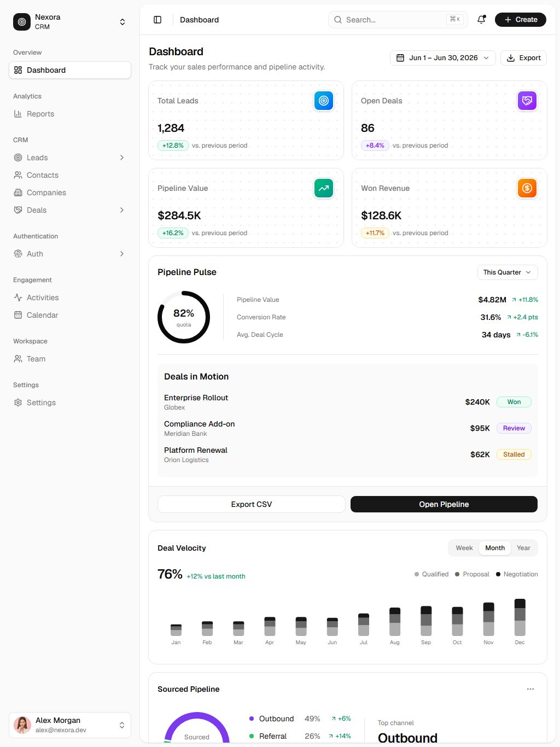Open Settings in the sidebar

[x=70, y=402]
